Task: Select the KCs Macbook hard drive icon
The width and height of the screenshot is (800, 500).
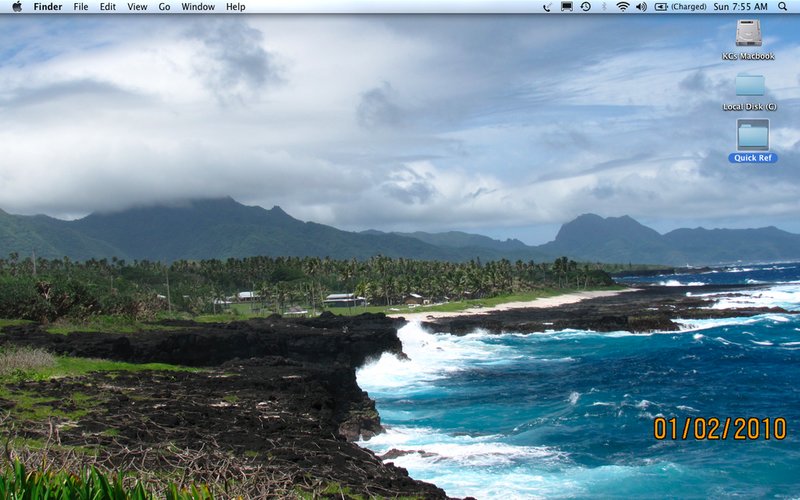Action: coord(748,33)
